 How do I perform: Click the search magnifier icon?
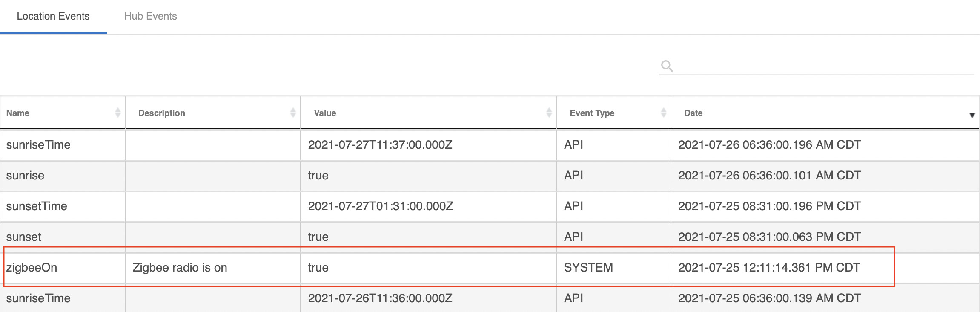[x=667, y=66]
